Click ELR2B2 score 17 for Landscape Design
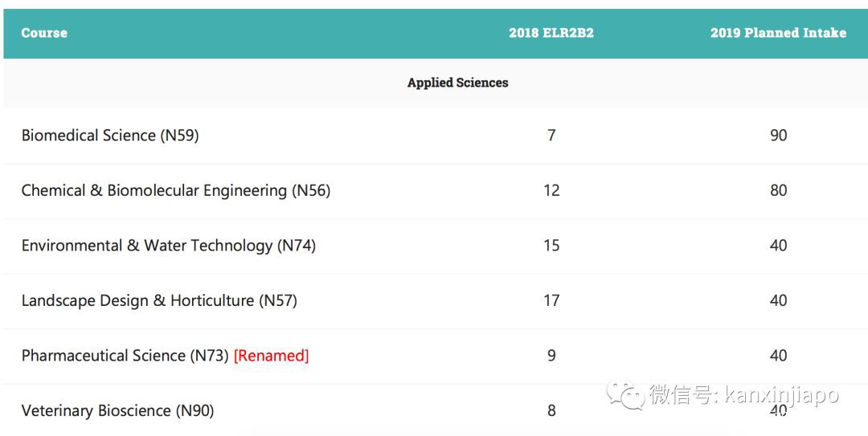The height and width of the screenshot is (436, 868). [551, 300]
